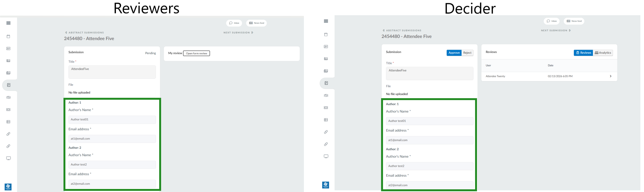This screenshot has height=192, width=644.
Task: Select the ticket icon in Reviewers sidebar
Action: [x=9, y=110]
